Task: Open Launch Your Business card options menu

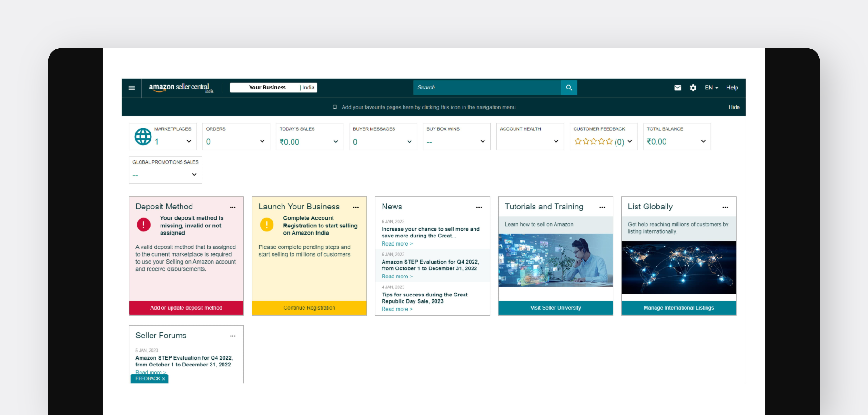Action: click(356, 207)
